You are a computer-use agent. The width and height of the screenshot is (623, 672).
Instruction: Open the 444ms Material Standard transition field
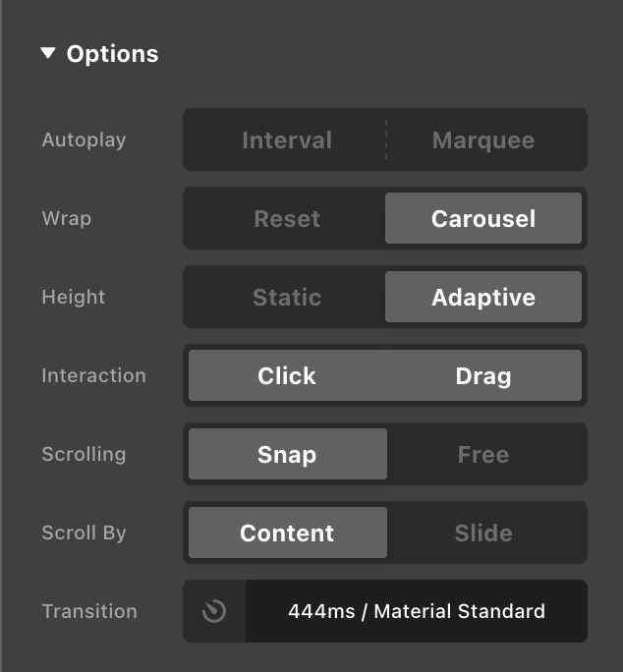[417, 611]
